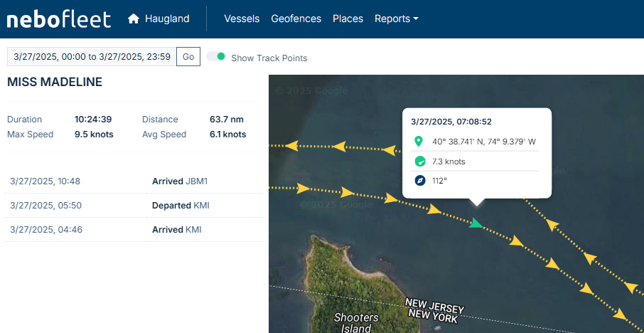Click the 3/27/2025, 05:50 departure timestamp
This screenshot has width=644, height=333.
(45, 206)
